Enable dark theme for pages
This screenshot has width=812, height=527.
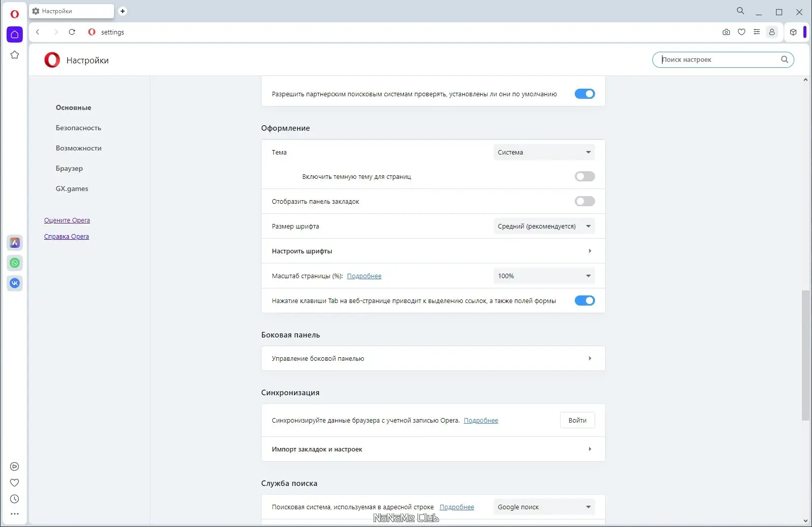click(x=584, y=176)
